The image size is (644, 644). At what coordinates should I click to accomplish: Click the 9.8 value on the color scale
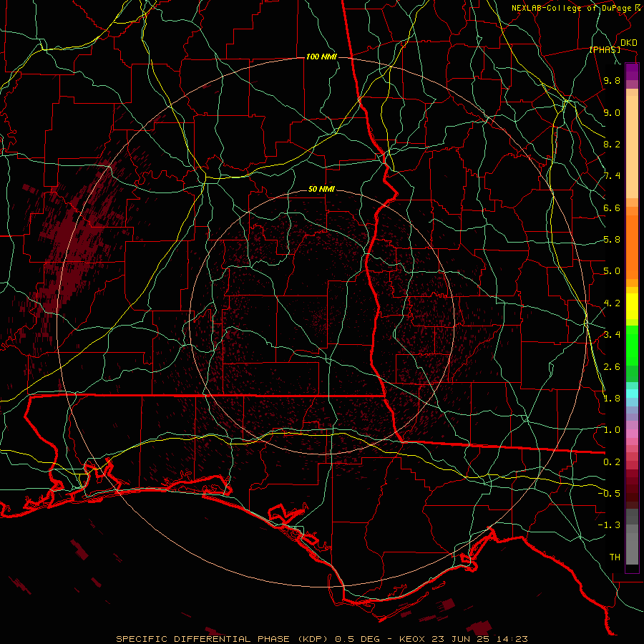coord(612,80)
